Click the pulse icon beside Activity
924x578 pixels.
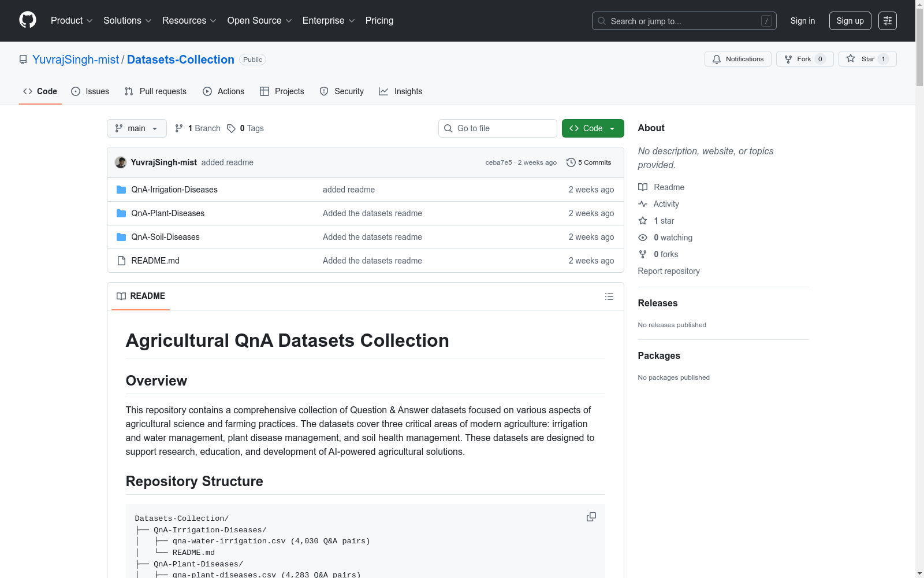point(643,204)
